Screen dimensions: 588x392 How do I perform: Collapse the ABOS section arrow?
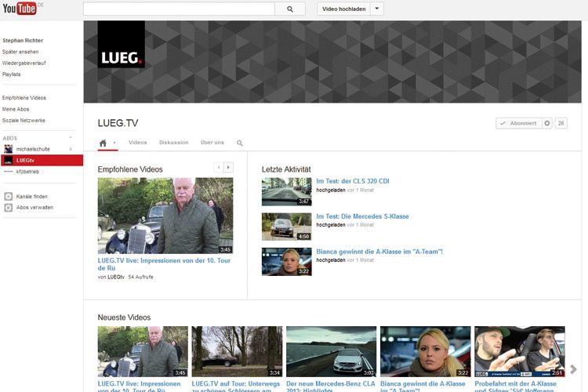coord(70,138)
